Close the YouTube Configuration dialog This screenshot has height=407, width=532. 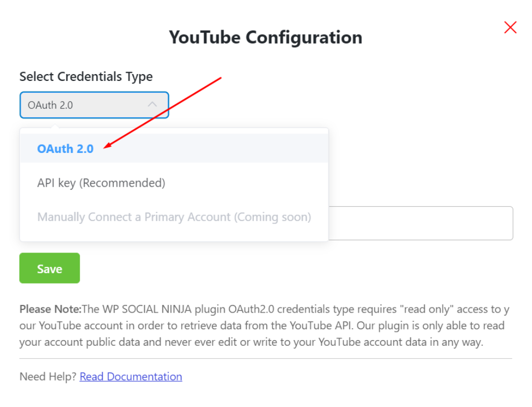[x=510, y=27]
